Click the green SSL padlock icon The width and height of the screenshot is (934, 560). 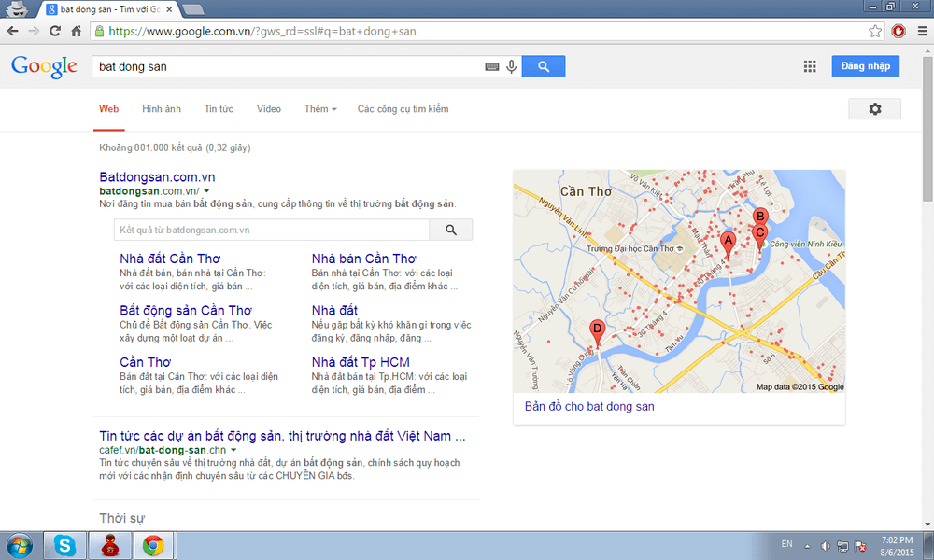100,31
